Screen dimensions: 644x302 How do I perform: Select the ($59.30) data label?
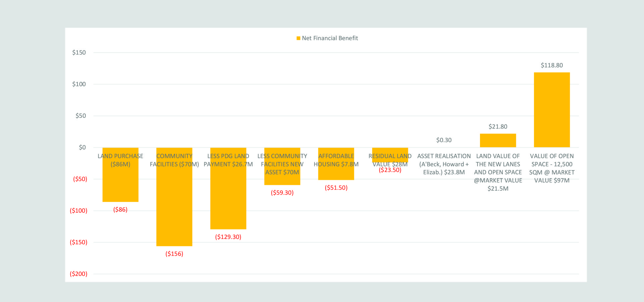pyautogui.click(x=282, y=193)
